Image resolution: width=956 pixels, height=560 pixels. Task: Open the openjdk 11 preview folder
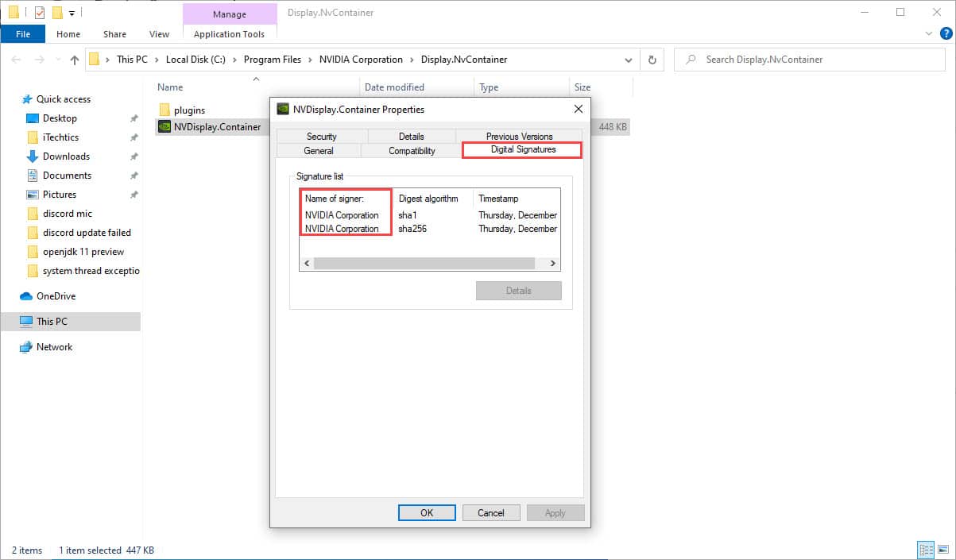tap(83, 252)
